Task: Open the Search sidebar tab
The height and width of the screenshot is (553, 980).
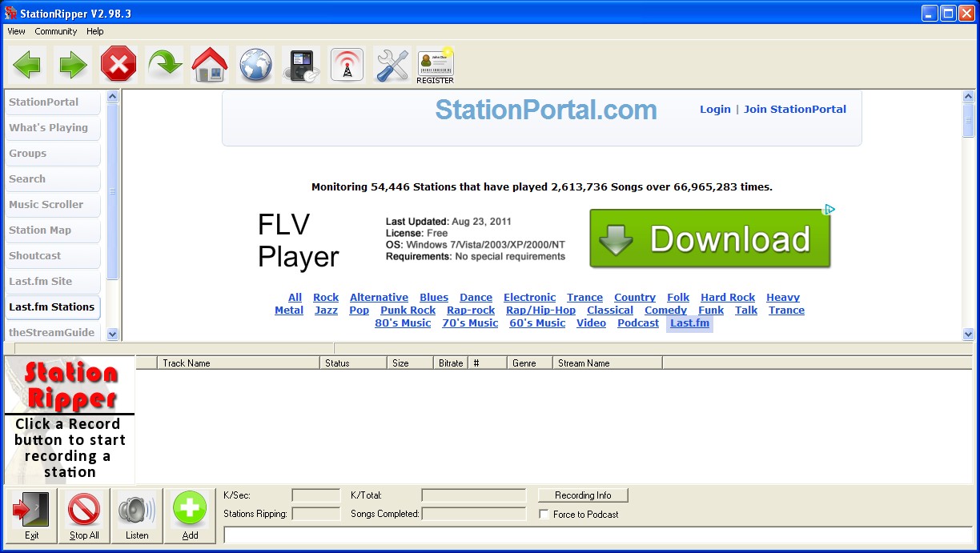Action: 53,179
